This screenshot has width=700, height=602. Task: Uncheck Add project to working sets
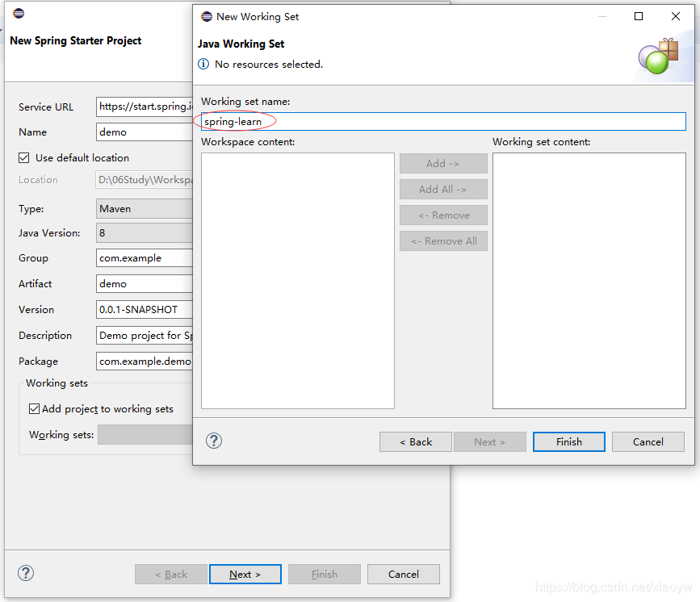pyautogui.click(x=34, y=408)
